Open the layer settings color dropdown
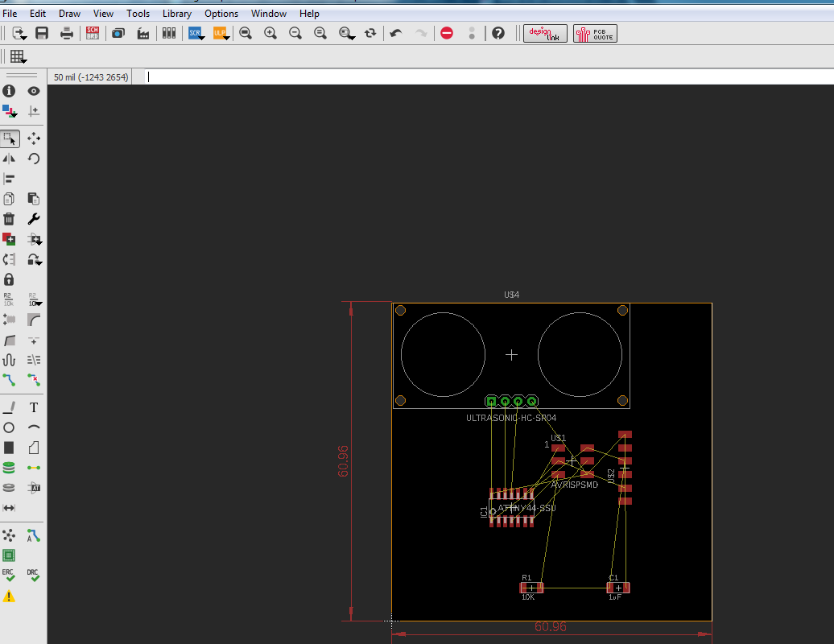 pyautogui.click(x=9, y=112)
